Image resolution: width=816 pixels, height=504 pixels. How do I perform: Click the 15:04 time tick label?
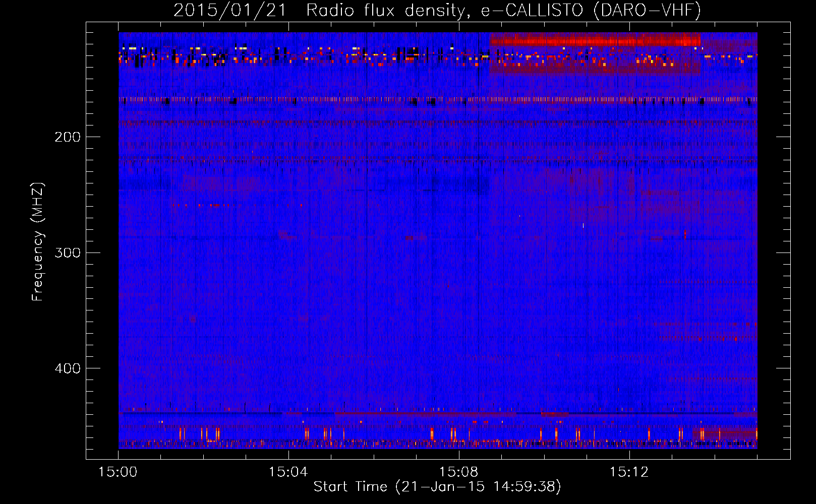coord(288,472)
